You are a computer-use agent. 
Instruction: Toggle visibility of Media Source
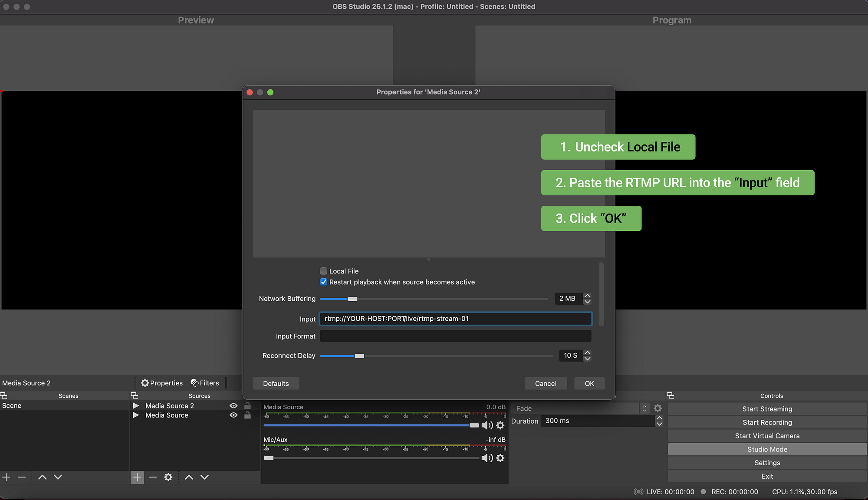coord(234,415)
